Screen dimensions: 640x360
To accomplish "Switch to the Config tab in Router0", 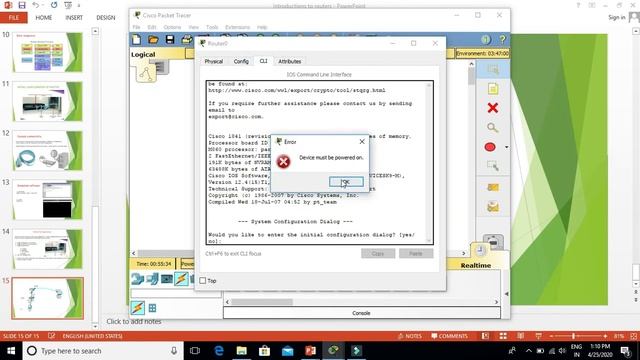I will tap(241, 61).
